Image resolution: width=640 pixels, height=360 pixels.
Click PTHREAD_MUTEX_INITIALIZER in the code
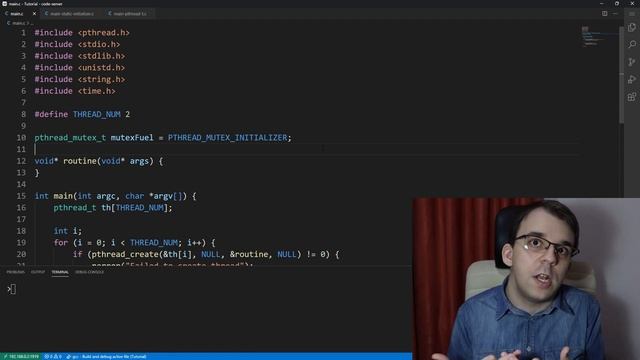(228, 138)
